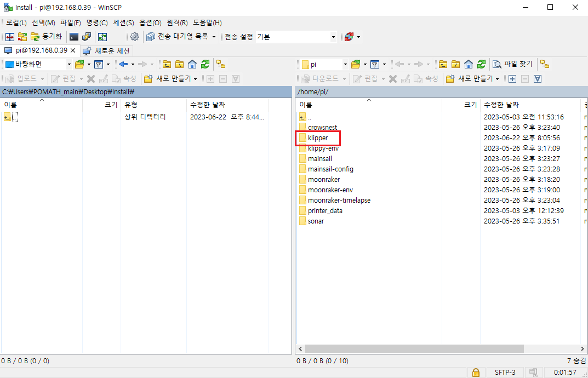Close the pi@192.168.0.39 session tab
Viewport: 588px width, 378px height.
click(x=73, y=50)
